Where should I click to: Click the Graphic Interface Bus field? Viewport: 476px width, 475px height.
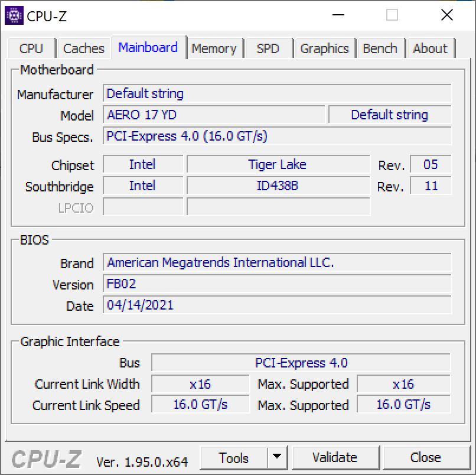[301, 363]
